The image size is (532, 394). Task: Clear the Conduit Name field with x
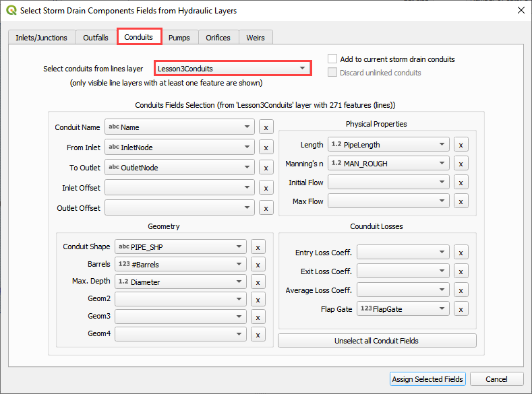pos(266,127)
